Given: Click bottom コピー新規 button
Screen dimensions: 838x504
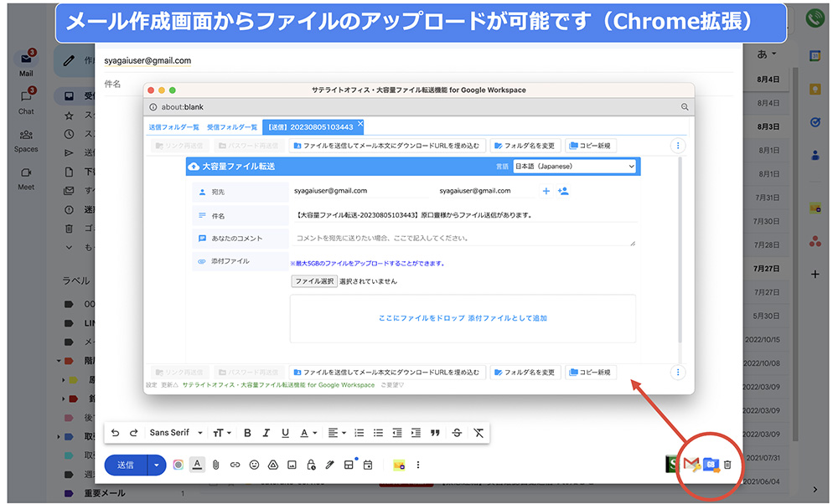Looking at the screenshot, I should [591, 372].
